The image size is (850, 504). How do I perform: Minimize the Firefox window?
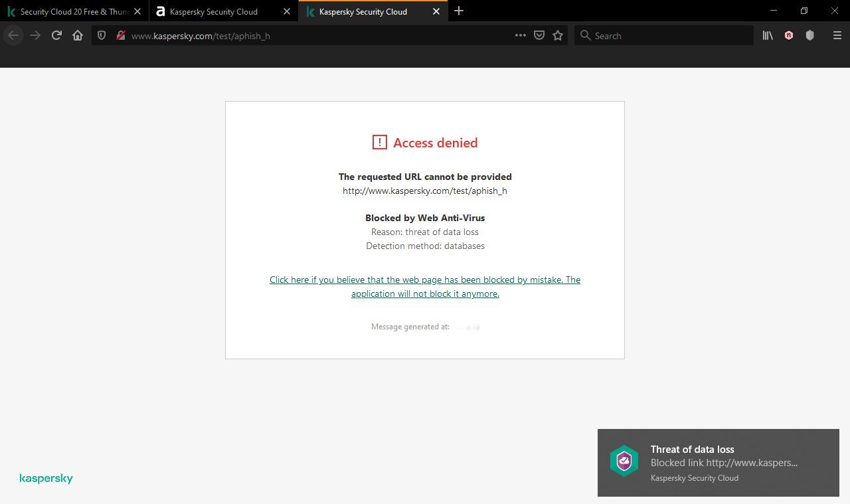(x=774, y=11)
